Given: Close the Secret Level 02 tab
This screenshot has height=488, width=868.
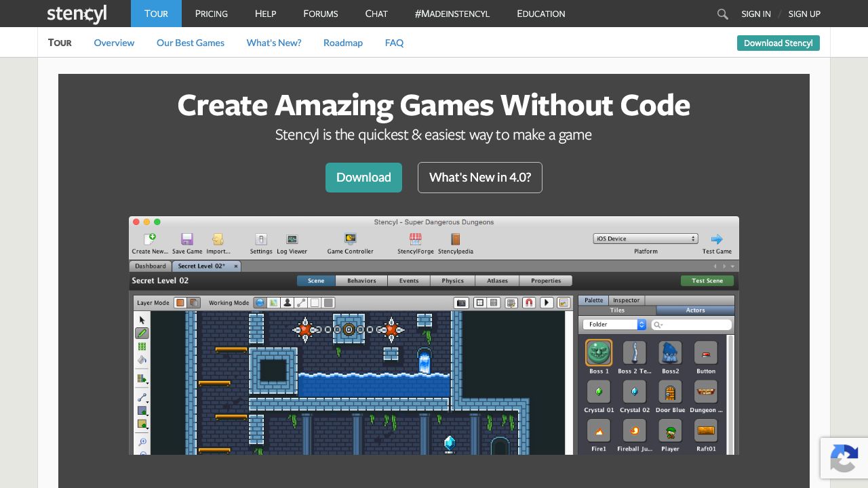Looking at the screenshot, I should (236, 266).
